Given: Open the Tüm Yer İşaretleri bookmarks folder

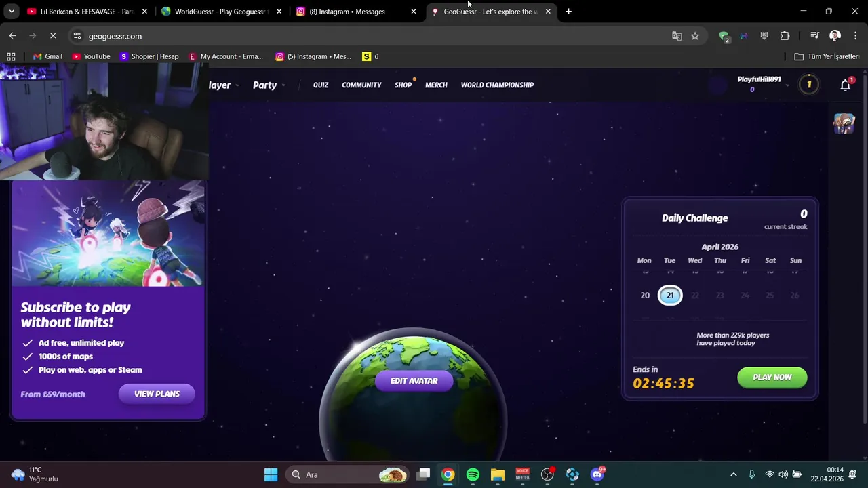Looking at the screenshot, I should click(x=827, y=56).
